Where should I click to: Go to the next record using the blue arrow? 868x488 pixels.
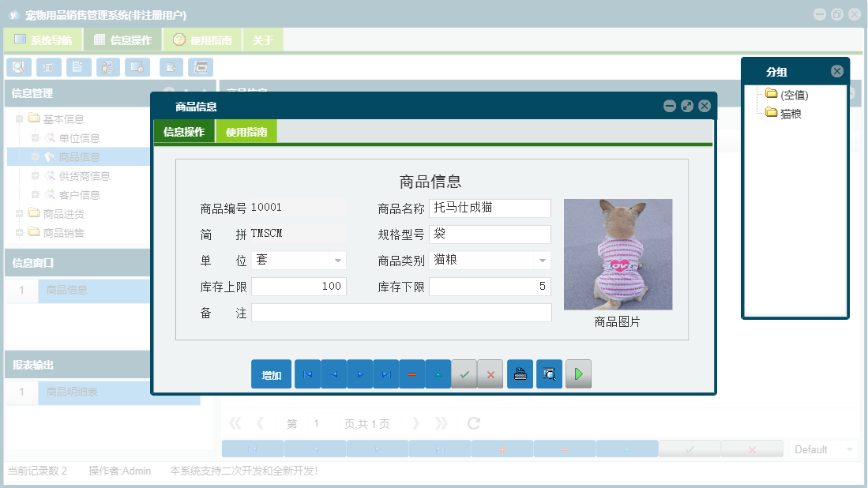(x=359, y=374)
